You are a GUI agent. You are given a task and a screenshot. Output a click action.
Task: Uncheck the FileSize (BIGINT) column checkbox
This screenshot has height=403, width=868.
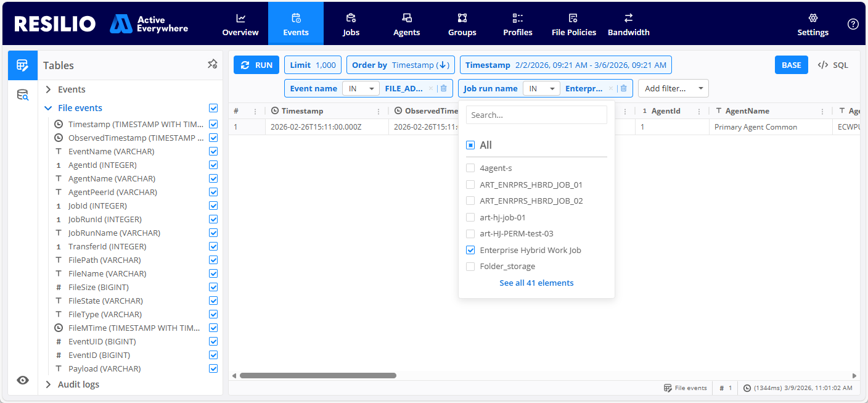213,287
